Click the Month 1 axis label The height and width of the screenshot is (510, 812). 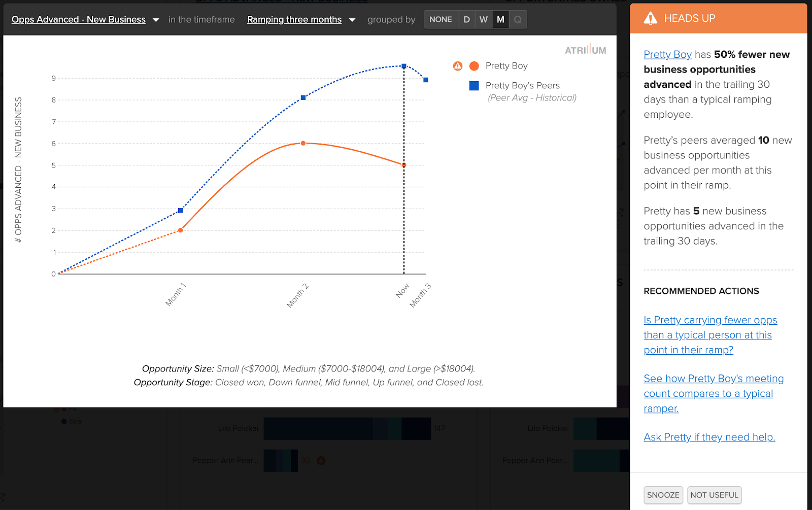click(176, 295)
